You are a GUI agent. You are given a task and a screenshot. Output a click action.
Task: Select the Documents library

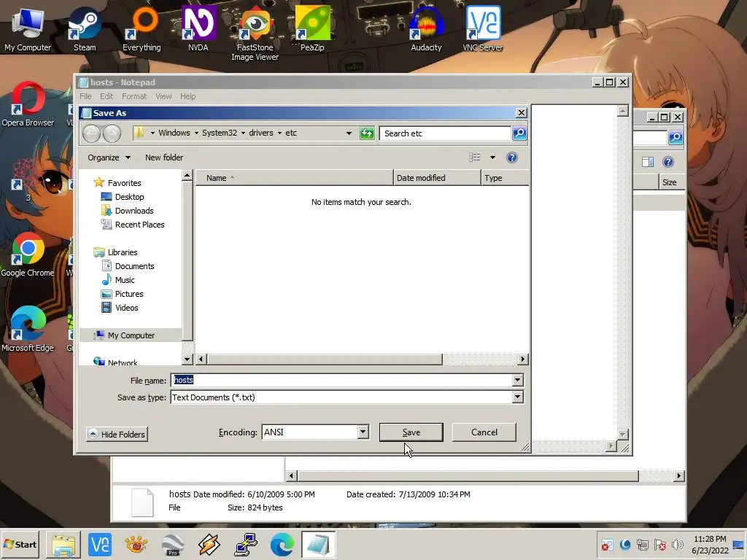(128, 266)
